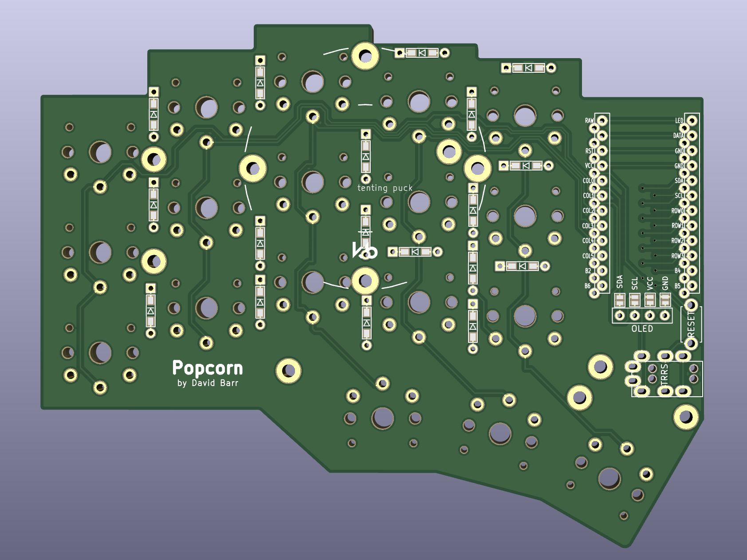Viewport: 747px width, 560px height.
Task: Click the 'B6' pin label
Action: pyautogui.click(x=588, y=286)
